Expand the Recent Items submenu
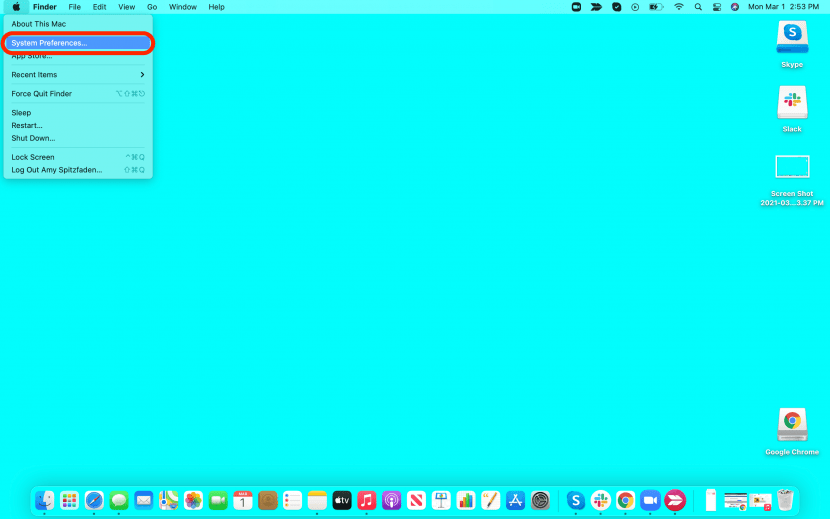The height and width of the screenshot is (519, 830). 78,75
